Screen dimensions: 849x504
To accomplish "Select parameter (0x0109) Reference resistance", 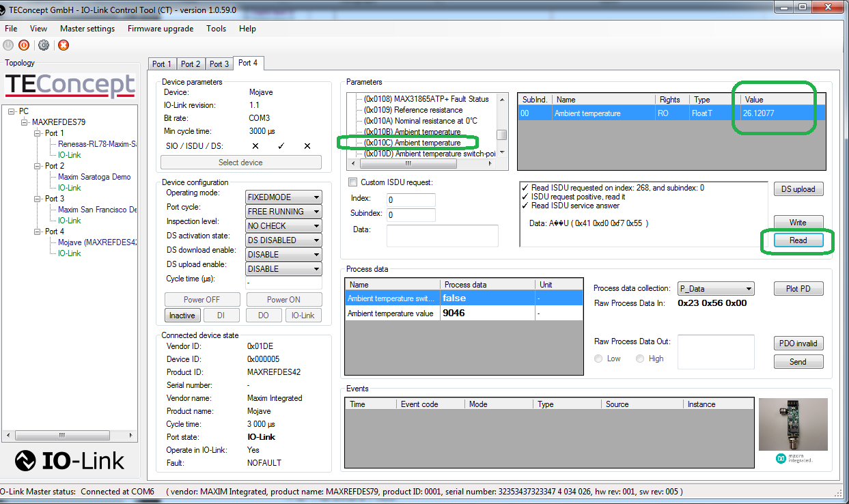I will [413, 110].
